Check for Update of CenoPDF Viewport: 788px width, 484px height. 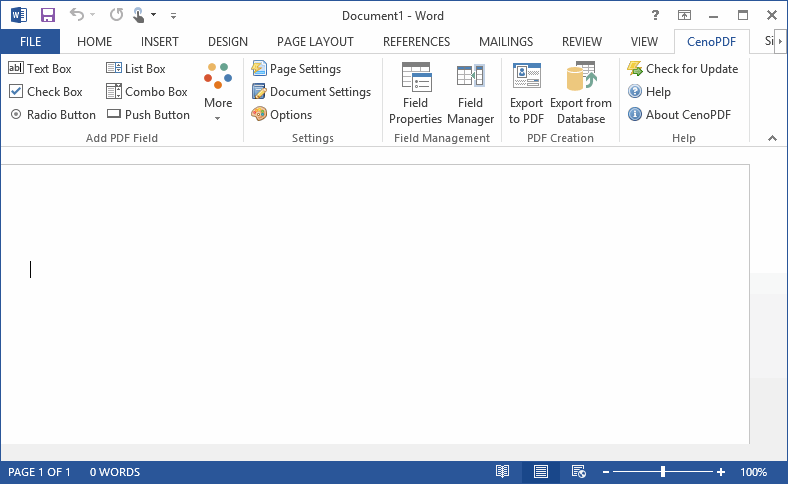coord(682,68)
